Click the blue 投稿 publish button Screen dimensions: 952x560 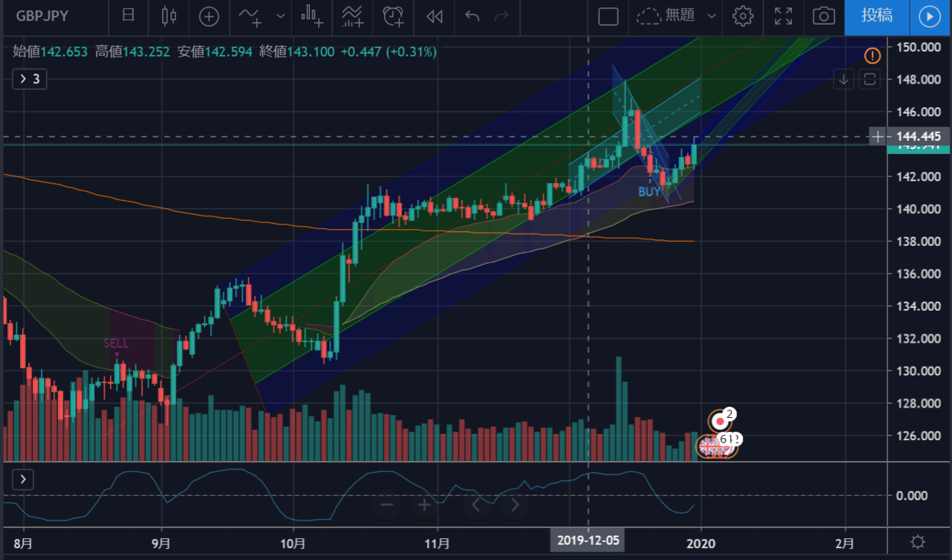click(878, 16)
